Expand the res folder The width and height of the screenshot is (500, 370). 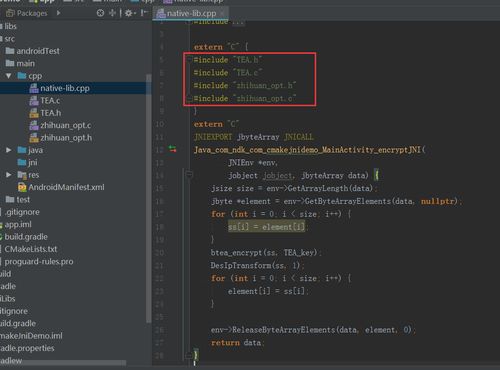click(9, 175)
